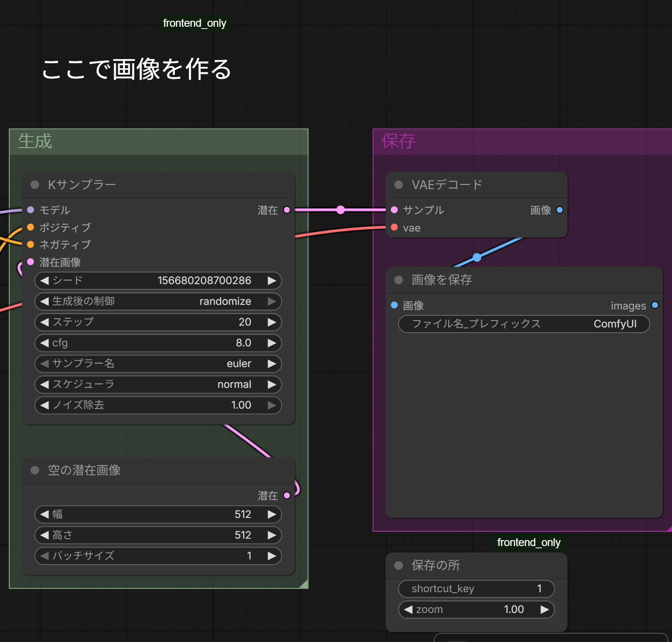The image size is (672, 642).
Task: Collapse the 空の潜在画像 node using its title dot
Action: [x=35, y=470]
